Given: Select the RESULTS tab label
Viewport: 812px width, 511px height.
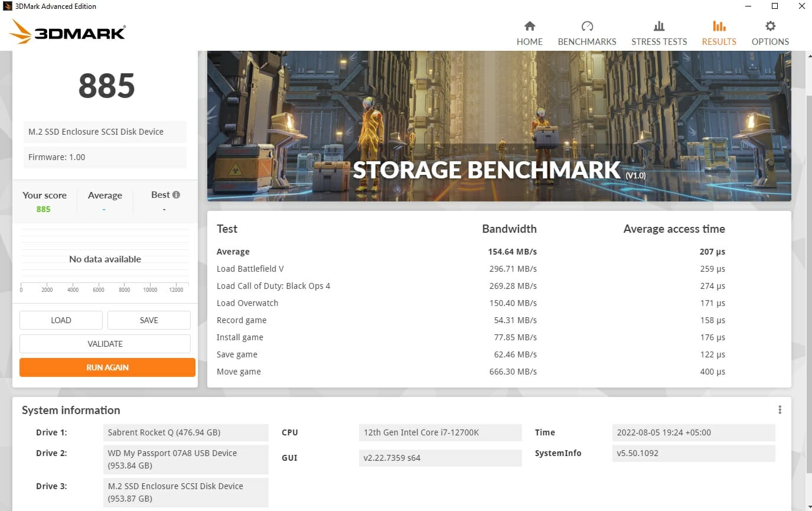Looking at the screenshot, I should [x=719, y=42].
